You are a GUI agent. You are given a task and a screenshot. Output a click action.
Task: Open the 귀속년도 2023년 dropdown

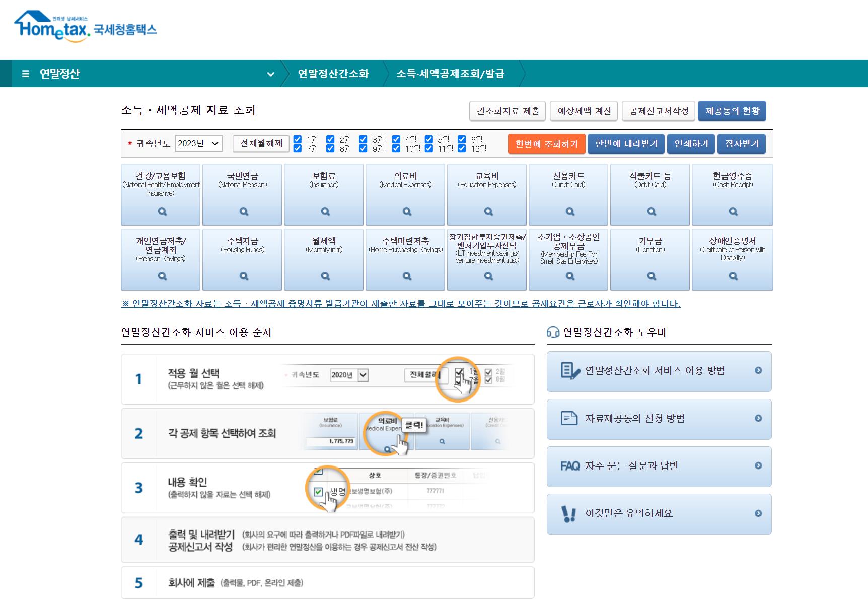tap(199, 144)
